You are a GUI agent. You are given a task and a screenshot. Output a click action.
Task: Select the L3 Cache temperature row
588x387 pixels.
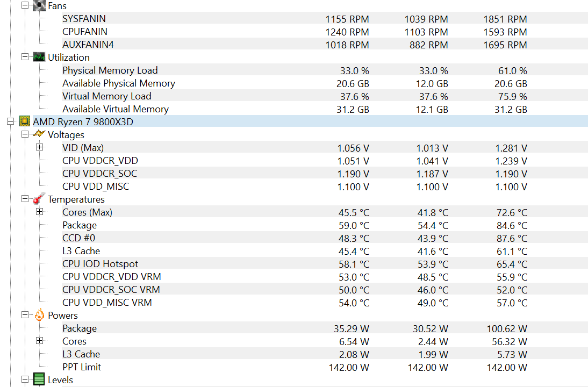pos(325,251)
